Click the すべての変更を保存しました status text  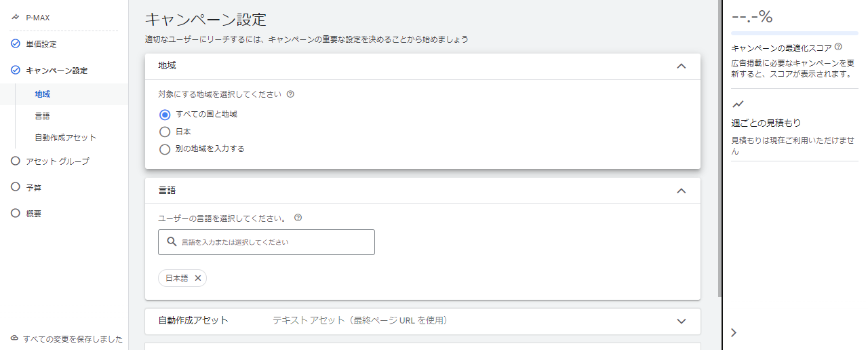click(x=73, y=338)
